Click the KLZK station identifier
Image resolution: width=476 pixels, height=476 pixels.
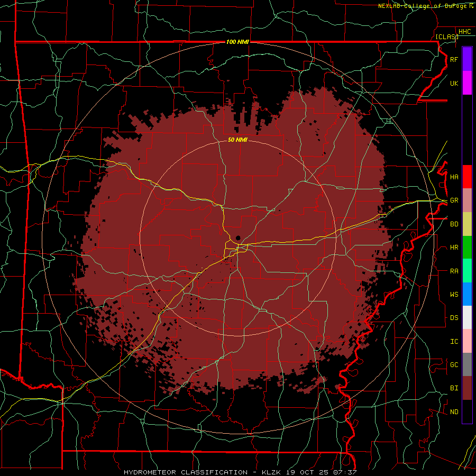(x=271, y=472)
